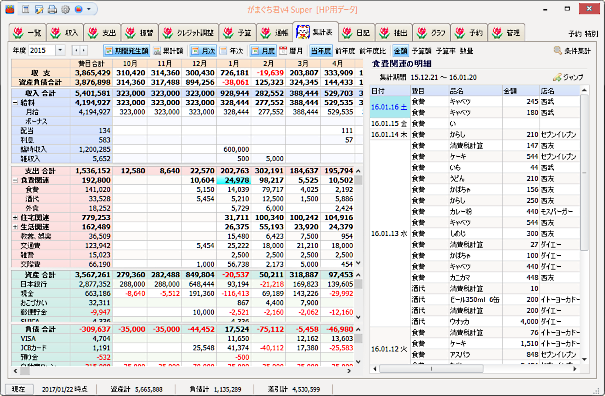Select 予算額 value mode
This screenshot has width=605, height=396.
pyautogui.click(x=421, y=51)
